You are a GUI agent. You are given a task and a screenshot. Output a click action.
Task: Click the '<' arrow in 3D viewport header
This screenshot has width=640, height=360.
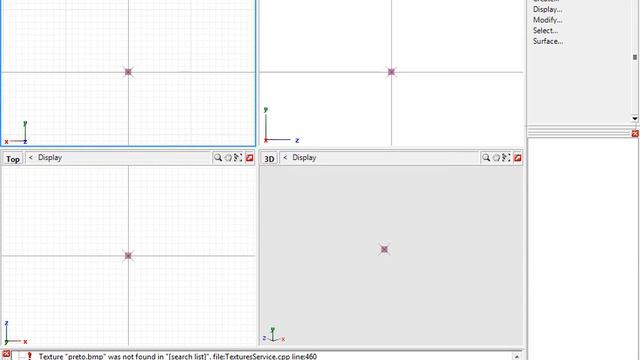(x=285, y=158)
